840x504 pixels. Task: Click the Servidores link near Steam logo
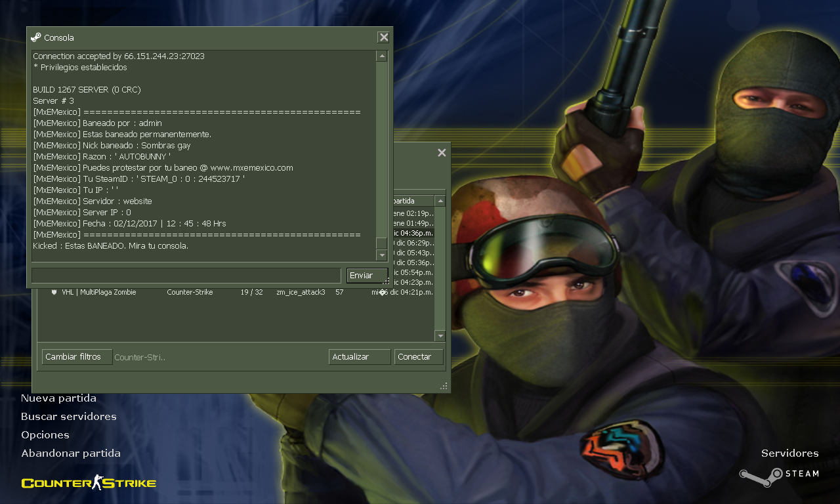(x=790, y=453)
